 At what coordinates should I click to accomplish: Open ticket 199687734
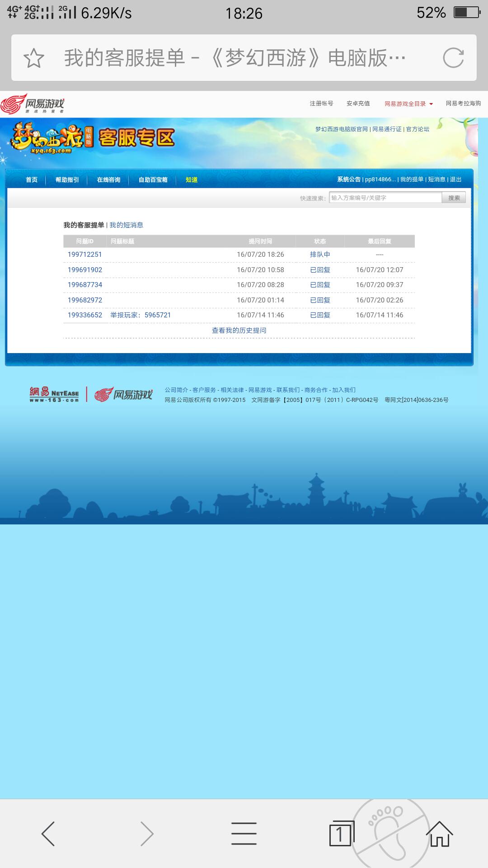click(85, 285)
